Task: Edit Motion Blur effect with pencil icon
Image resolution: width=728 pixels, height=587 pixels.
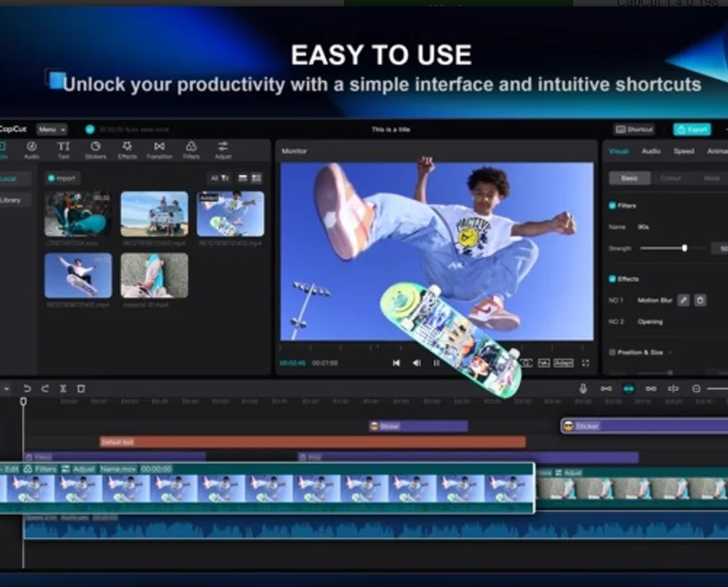Action: click(683, 300)
